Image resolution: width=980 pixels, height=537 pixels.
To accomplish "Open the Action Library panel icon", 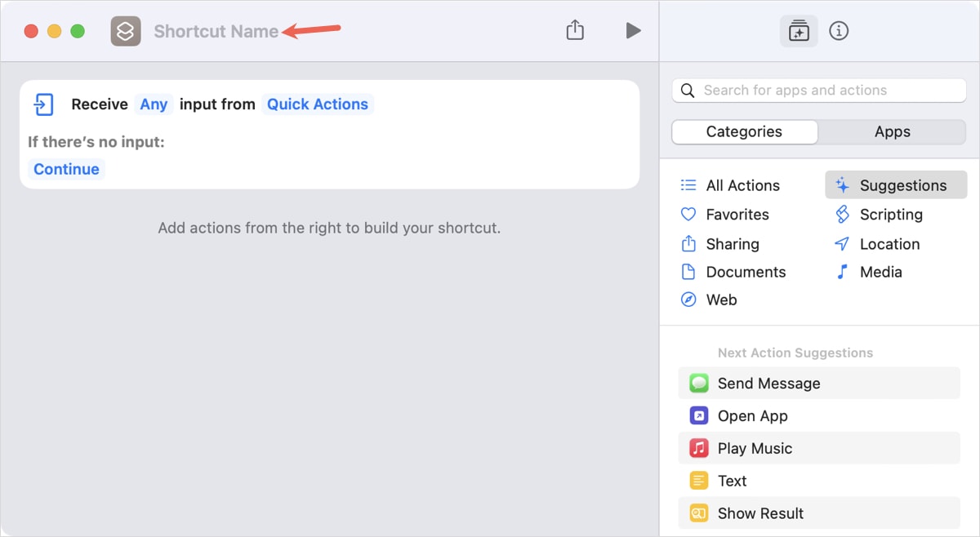I will (x=798, y=31).
